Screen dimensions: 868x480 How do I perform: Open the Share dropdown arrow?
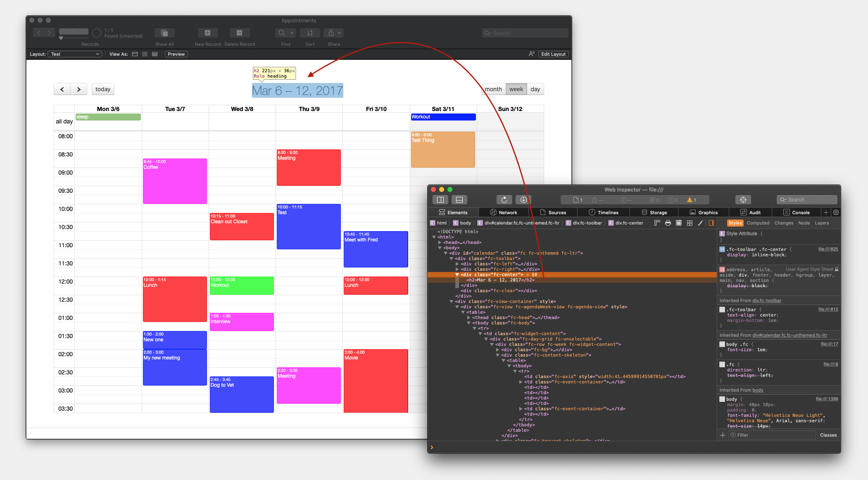(x=339, y=33)
